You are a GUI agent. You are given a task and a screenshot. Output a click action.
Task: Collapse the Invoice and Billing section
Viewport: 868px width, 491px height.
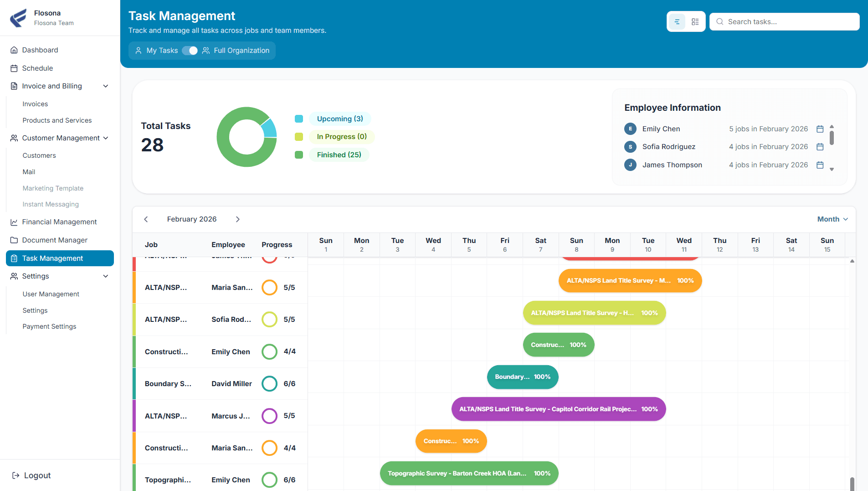106,86
